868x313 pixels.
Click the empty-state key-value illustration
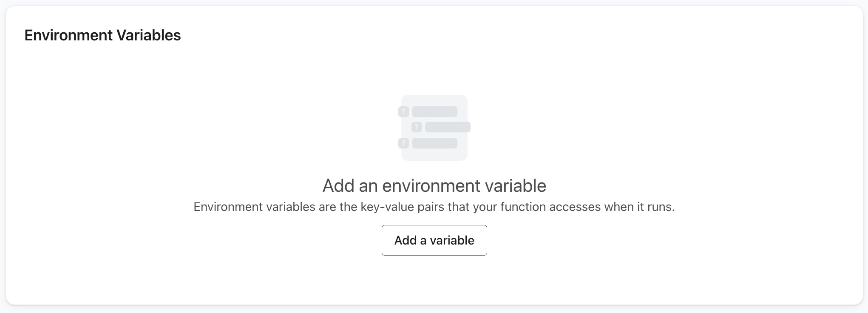tap(434, 128)
